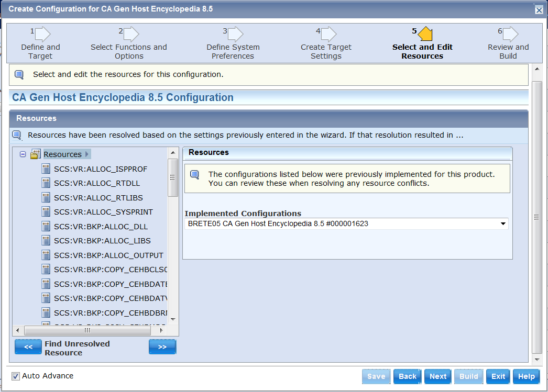The width and height of the screenshot is (548, 392).
Task: Select the Select and Edit Resources step
Action: point(422,51)
